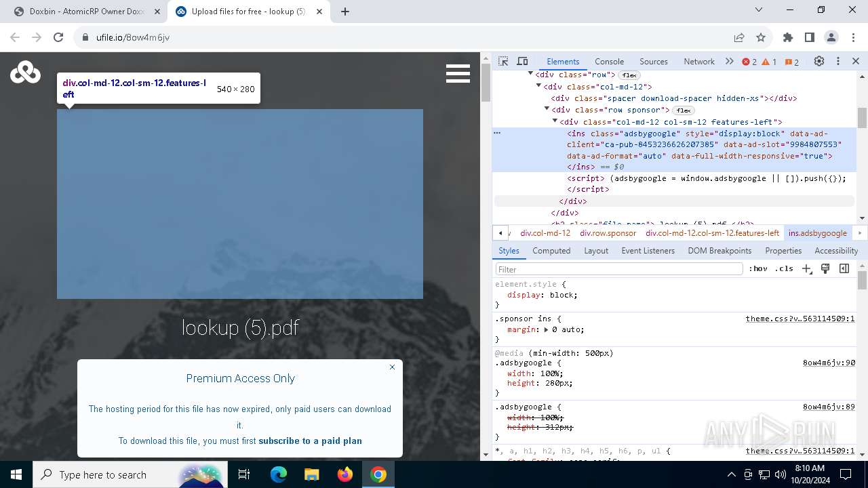Open the site hamburger menu
This screenshot has width=868, height=488.
click(x=458, y=73)
